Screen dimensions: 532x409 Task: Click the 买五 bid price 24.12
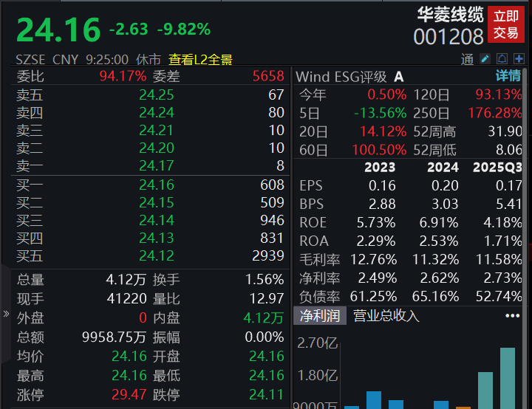(x=156, y=255)
